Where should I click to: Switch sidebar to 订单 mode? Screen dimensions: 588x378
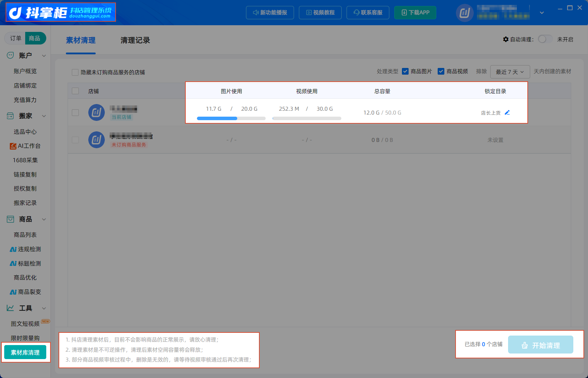pos(16,38)
